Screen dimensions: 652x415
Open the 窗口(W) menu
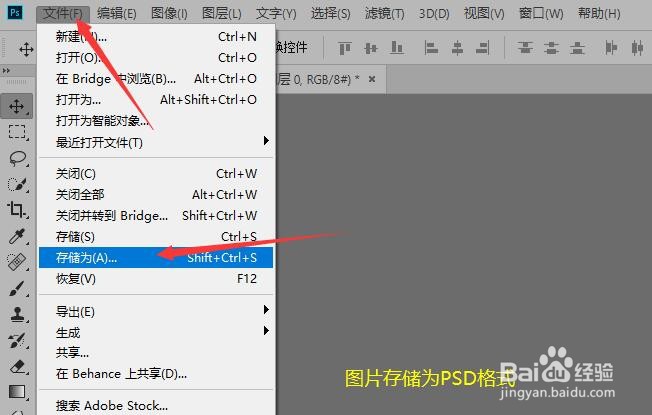click(x=541, y=14)
